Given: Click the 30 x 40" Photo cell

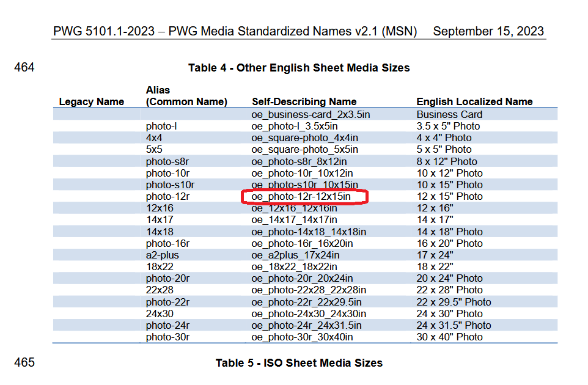Looking at the screenshot, I should coord(449,337).
